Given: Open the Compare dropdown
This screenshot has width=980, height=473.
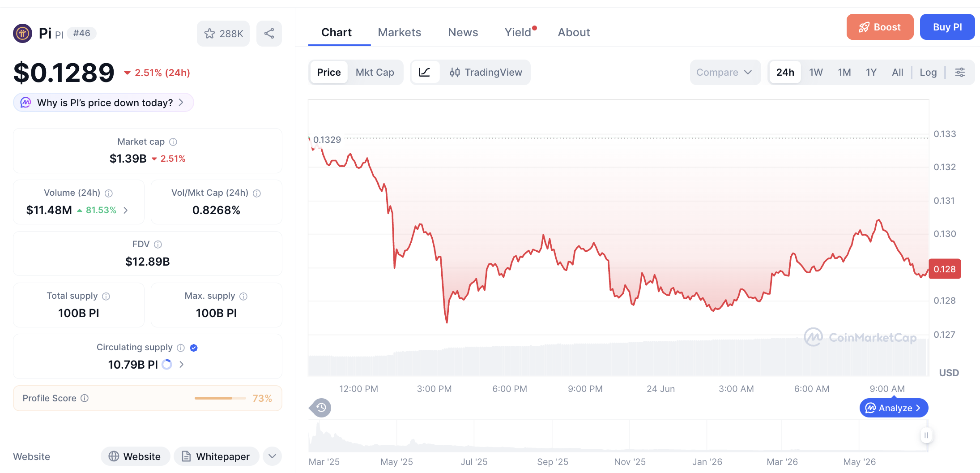Looking at the screenshot, I should point(725,72).
